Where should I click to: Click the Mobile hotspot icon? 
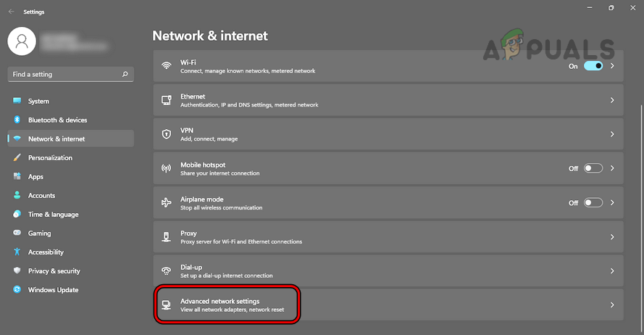point(166,168)
